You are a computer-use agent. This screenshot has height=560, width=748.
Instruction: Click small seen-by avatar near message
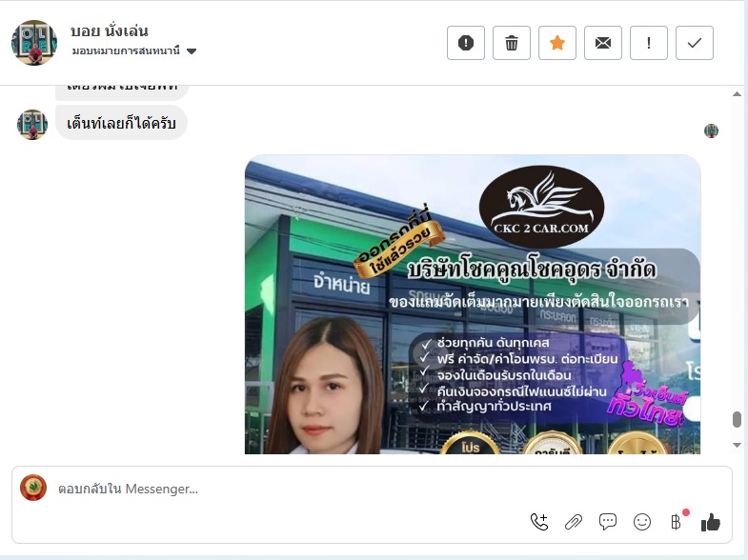[x=711, y=130]
